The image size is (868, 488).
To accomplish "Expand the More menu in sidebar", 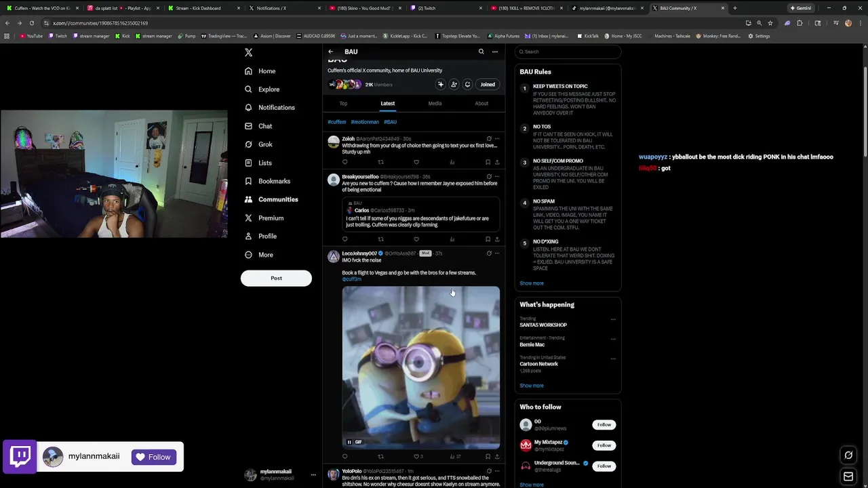I will (x=258, y=255).
